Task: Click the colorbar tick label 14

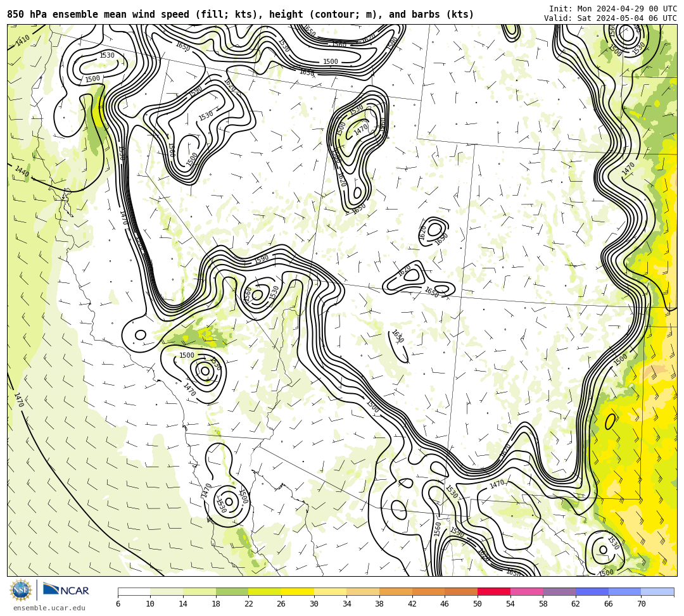Action: [183, 604]
